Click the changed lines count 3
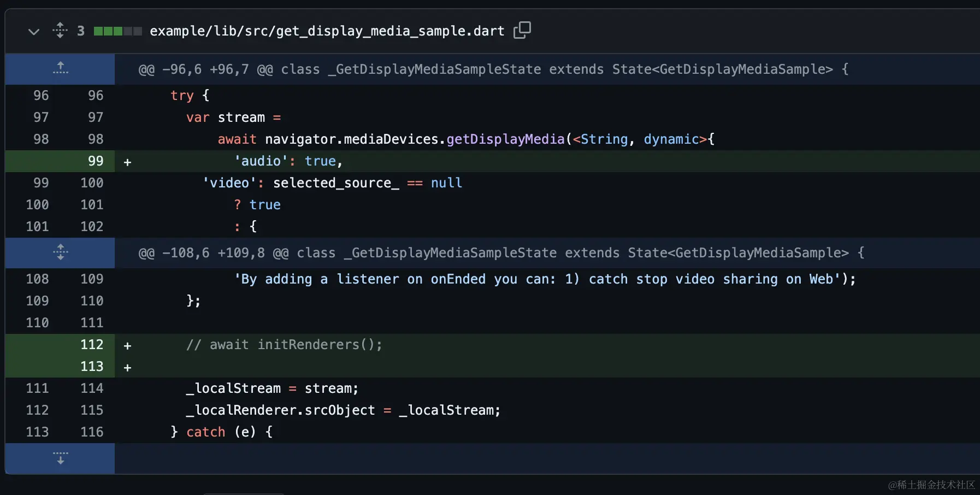980x495 pixels. [81, 31]
